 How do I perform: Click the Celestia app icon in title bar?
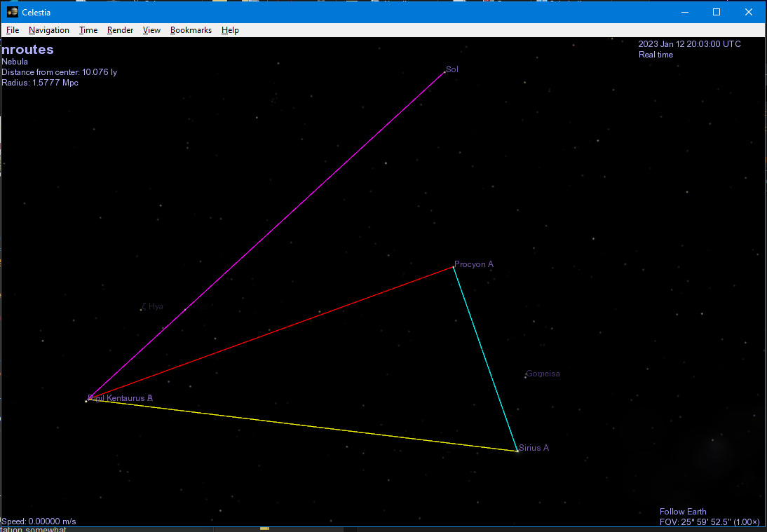click(12, 12)
